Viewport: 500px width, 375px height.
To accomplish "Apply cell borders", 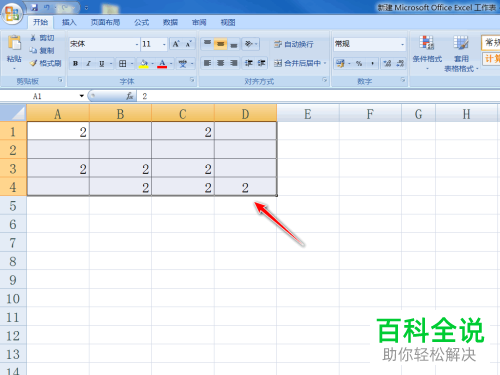I will (x=123, y=63).
